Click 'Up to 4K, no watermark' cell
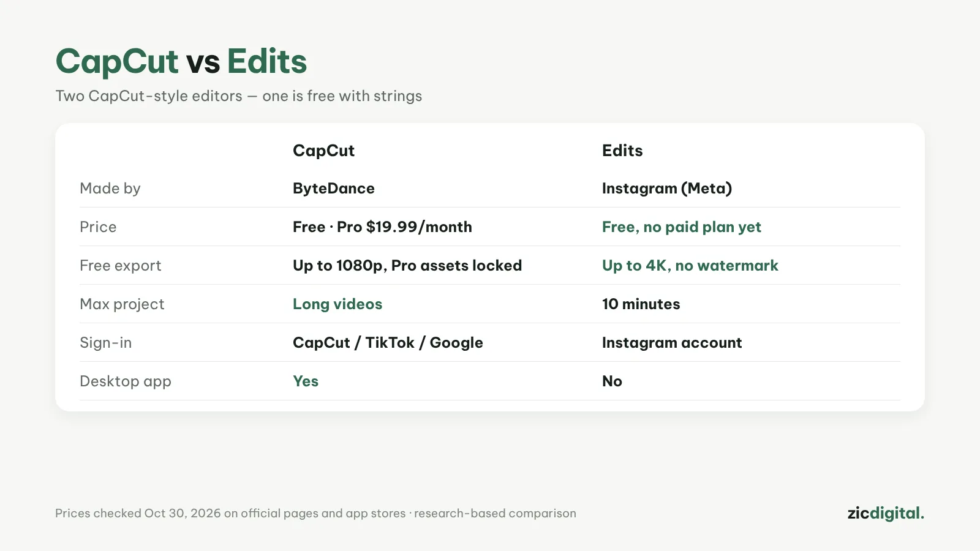Image resolution: width=980 pixels, height=551 pixels. (690, 266)
